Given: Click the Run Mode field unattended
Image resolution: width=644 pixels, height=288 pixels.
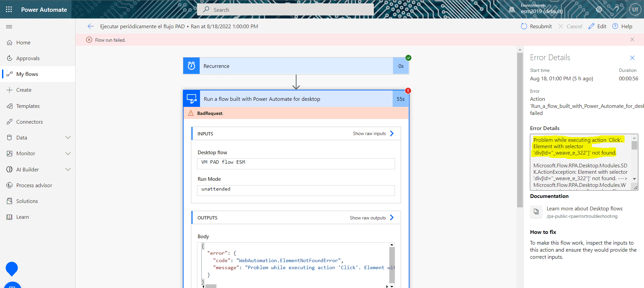Looking at the screenshot, I should click(296, 190).
